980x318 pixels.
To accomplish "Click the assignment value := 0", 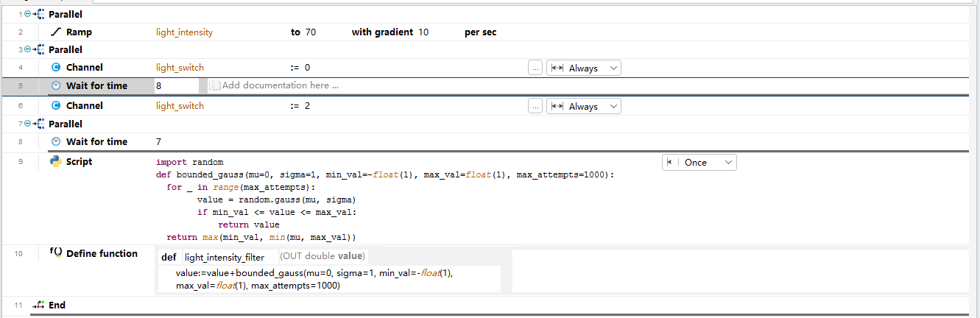I will click(300, 68).
